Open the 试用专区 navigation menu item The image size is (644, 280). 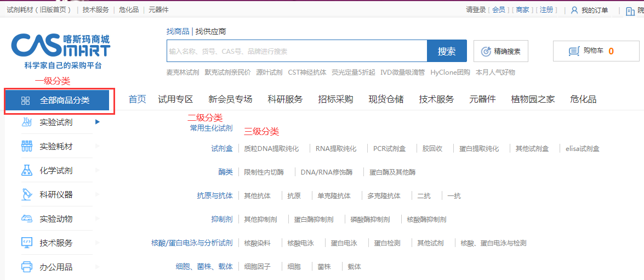[x=175, y=99]
